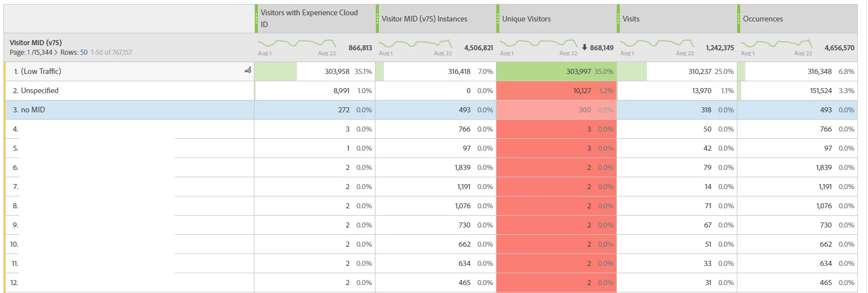This screenshot has width=868, height=293.
Task: Click cell 310,237 in Visits column
Action: coord(677,72)
